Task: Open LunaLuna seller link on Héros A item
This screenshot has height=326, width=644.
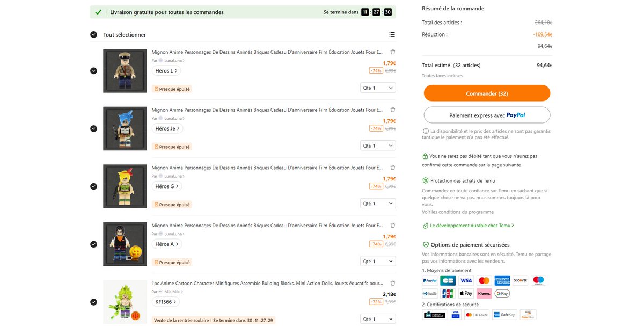Action: tap(172, 234)
